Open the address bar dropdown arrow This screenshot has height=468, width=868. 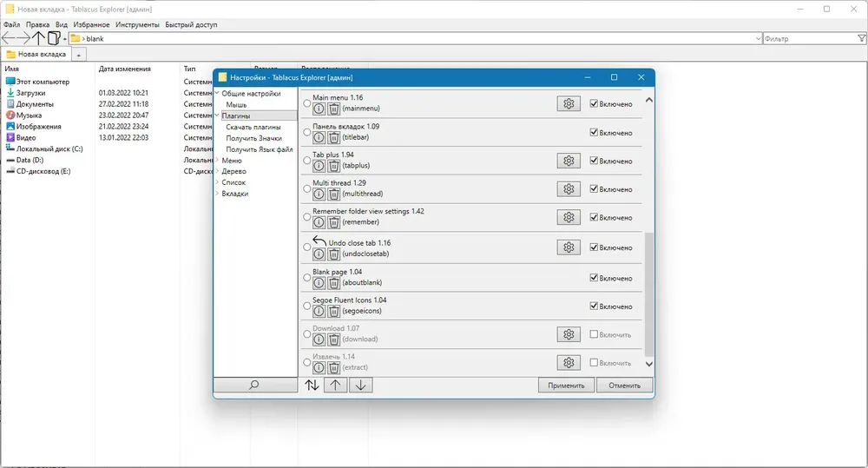coord(759,39)
